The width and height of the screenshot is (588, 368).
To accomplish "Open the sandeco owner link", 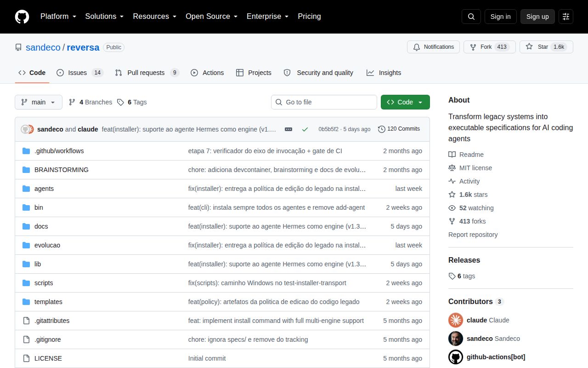I will point(43,47).
